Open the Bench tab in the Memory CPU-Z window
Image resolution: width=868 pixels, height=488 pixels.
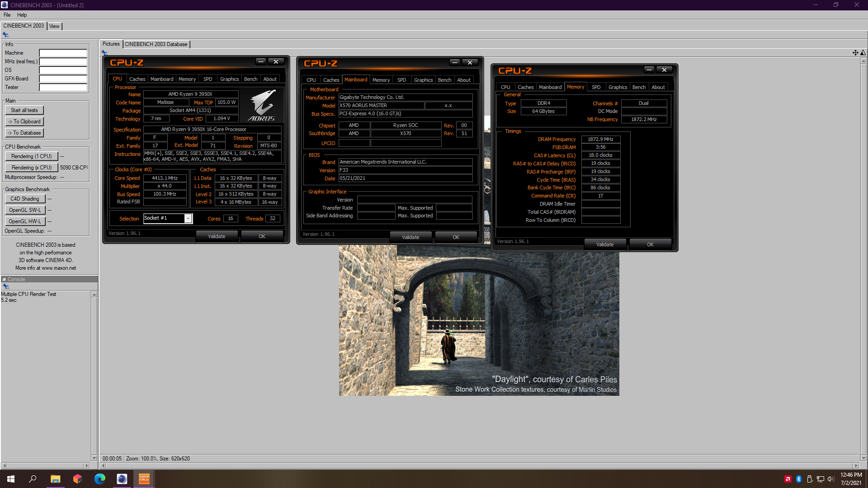(x=639, y=87)
